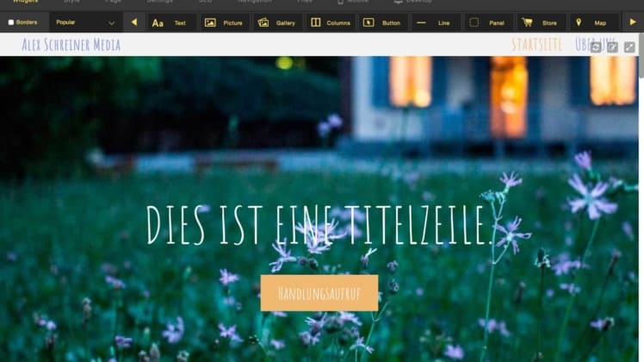
Task: Select the Gallery widget
Action: point(277,23)
